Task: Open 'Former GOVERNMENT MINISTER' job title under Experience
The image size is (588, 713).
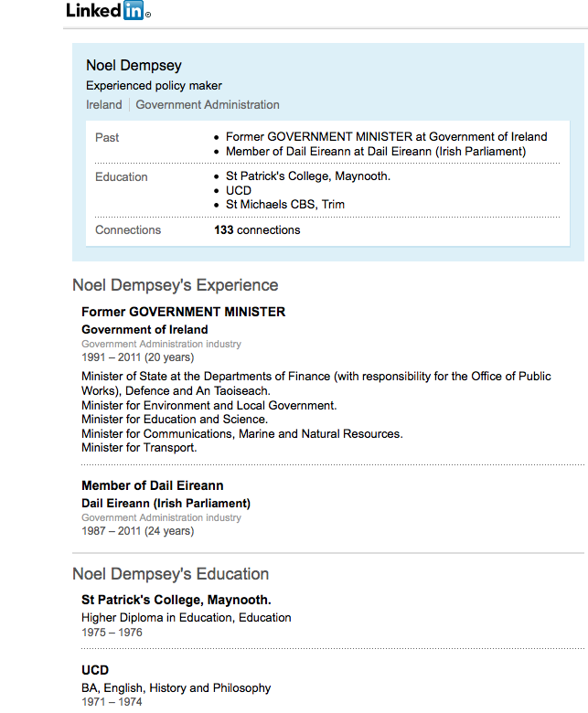Action: pyautogui.click(x=183, y=312)
